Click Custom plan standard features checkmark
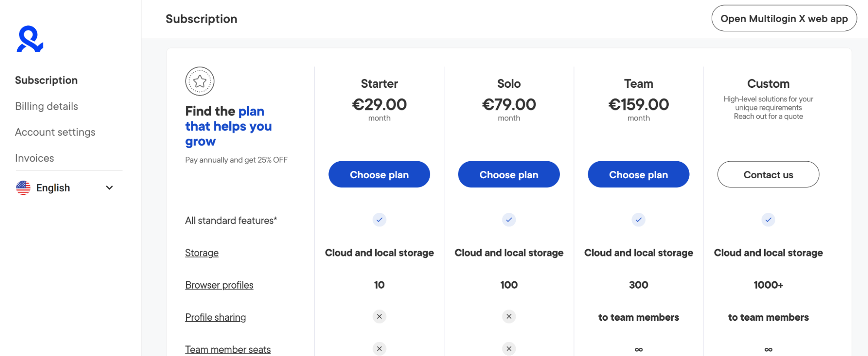The image size is (868, 356). click(x=768, y=220)
